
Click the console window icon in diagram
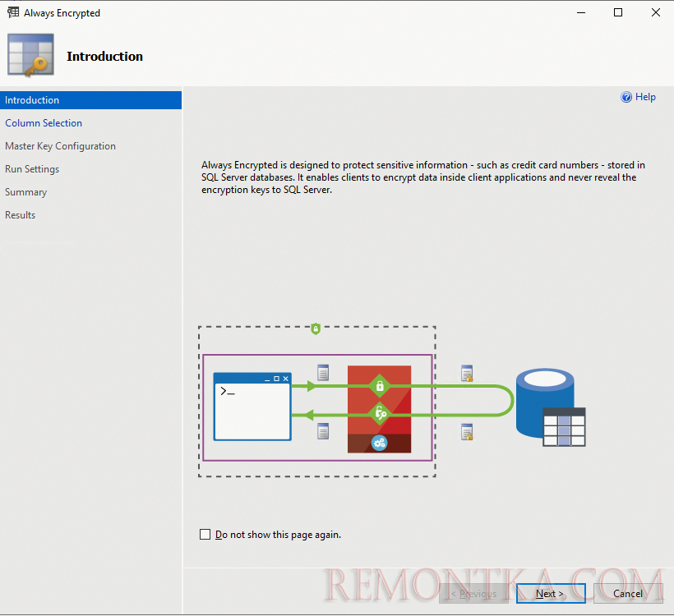pos(252,407)
